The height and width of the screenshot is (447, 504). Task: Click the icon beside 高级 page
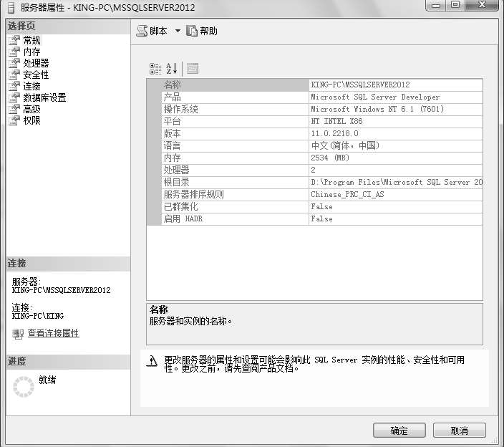coord(14,109)
